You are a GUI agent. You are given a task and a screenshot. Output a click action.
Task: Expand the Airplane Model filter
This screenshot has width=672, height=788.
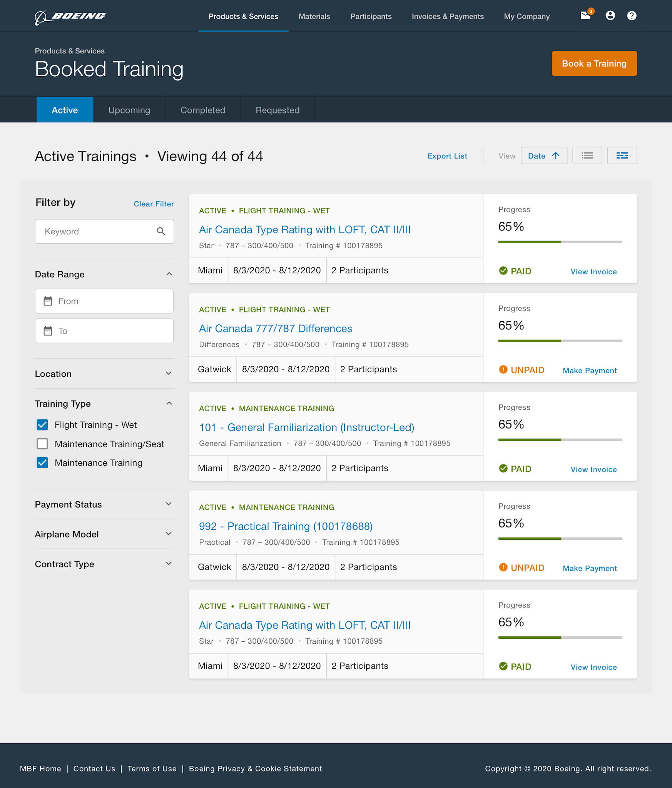169,534
